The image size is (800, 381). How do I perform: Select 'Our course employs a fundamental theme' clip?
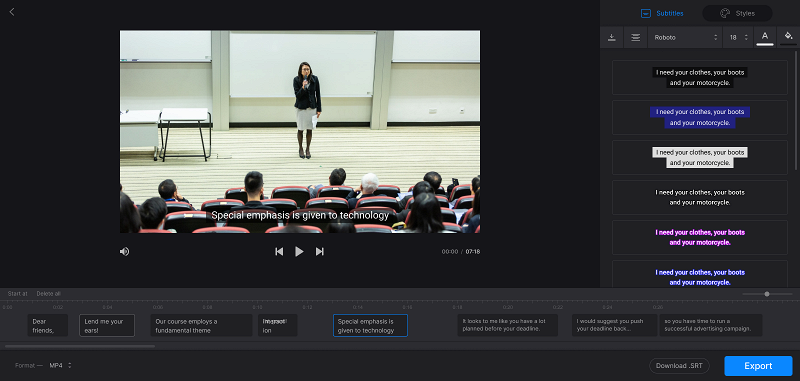tap(202, 325)
